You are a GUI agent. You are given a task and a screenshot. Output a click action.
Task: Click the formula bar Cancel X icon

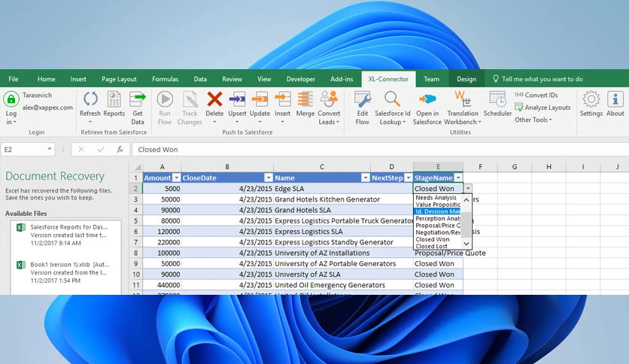tap(81, 150)
